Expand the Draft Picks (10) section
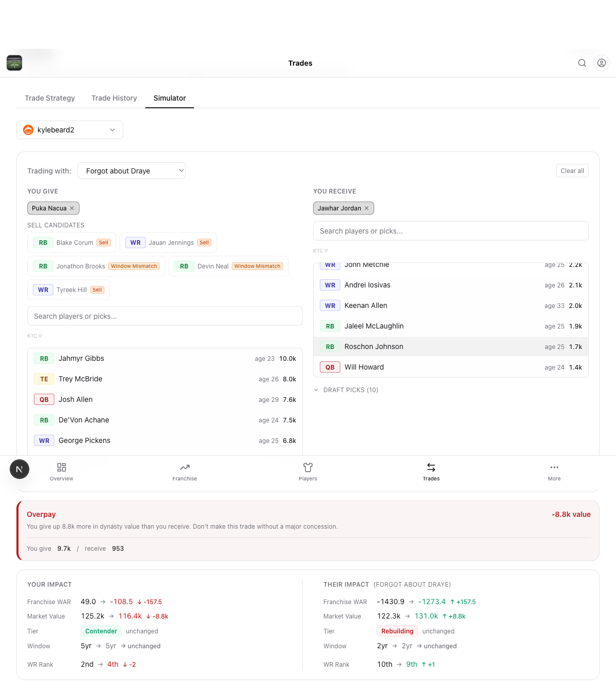The image size is (616, 696). [x=346, y=390]
